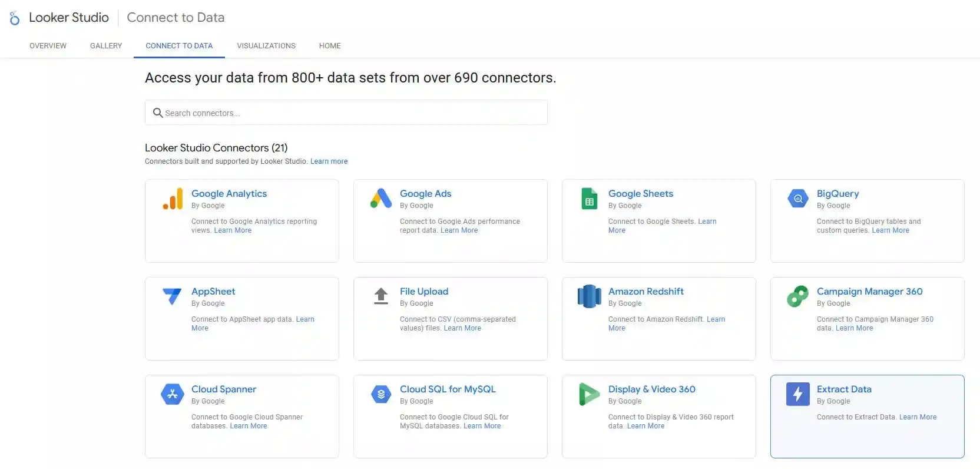Click the Extract Data lightning bolt icon
980x469 pixels.
click(x=798, y=394)
